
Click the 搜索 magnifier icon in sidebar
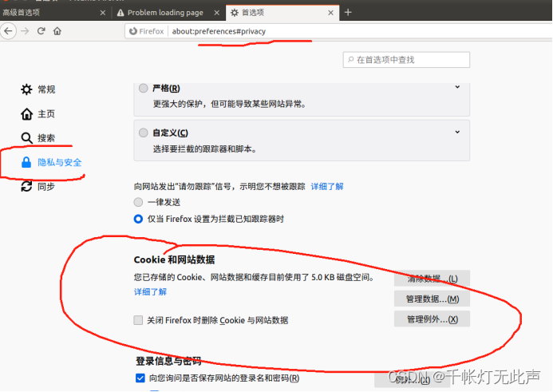(27, 138)
